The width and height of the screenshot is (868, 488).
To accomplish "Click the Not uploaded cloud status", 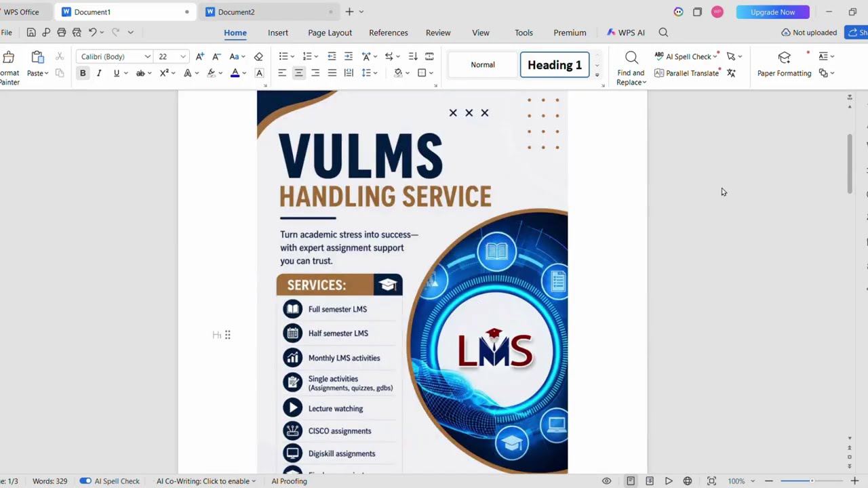I will tap(809, 33).
